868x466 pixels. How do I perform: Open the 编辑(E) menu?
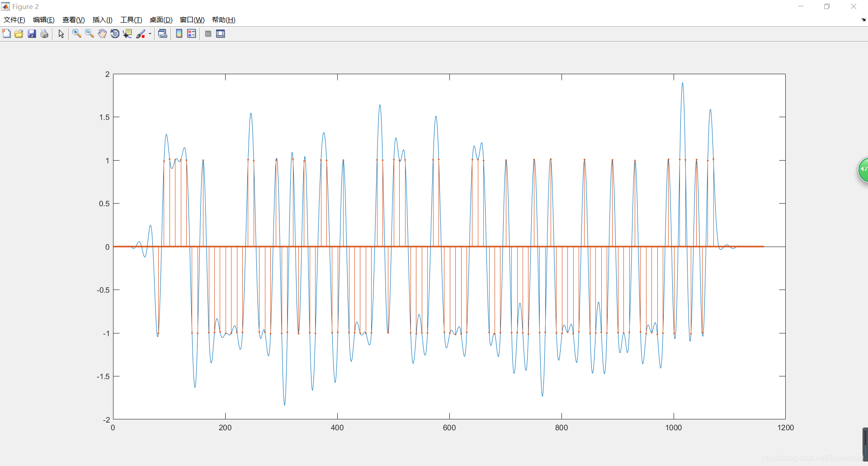(44, 20)
